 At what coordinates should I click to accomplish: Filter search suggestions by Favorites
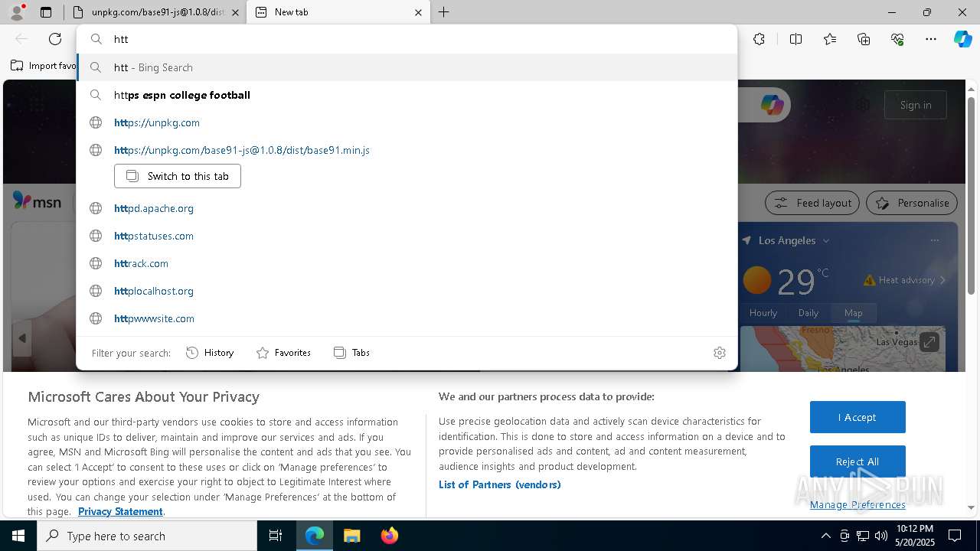(283, 353)
